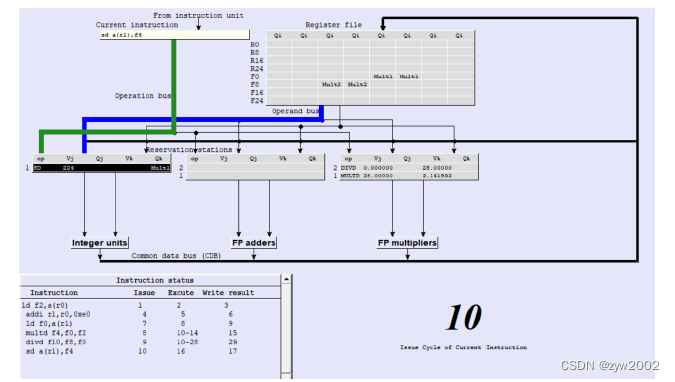Click the write result value '17'
Image resolution: width=675 pixels, height=382 pixels.
[233, 351]
